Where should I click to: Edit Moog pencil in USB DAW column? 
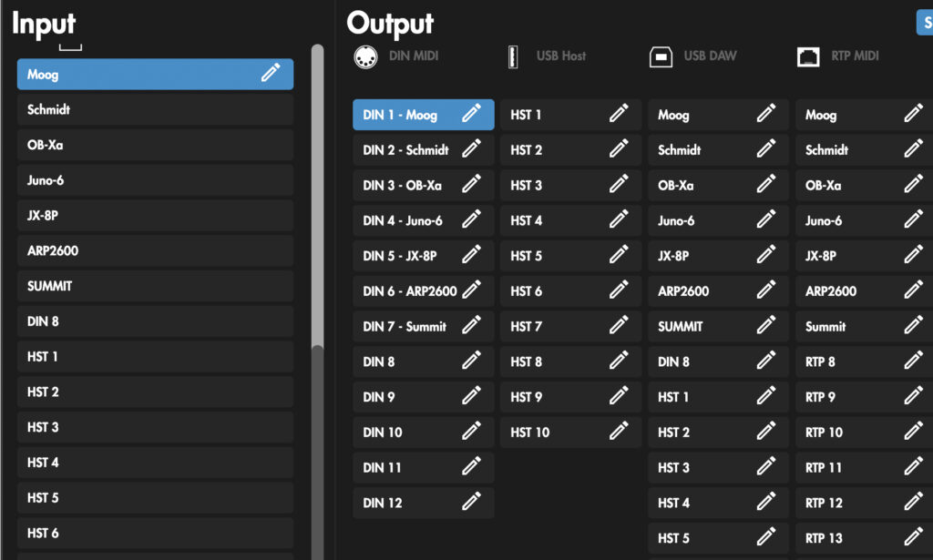[x=766, y=113]
